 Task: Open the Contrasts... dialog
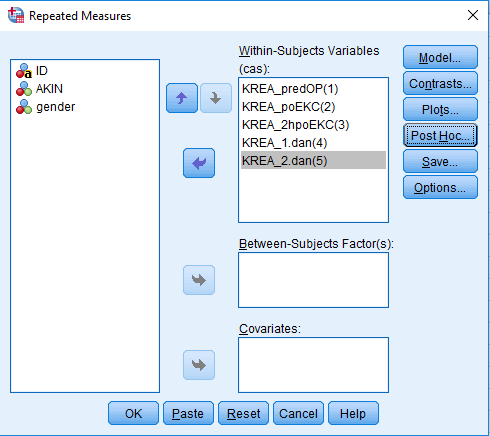tap(440, 83)
